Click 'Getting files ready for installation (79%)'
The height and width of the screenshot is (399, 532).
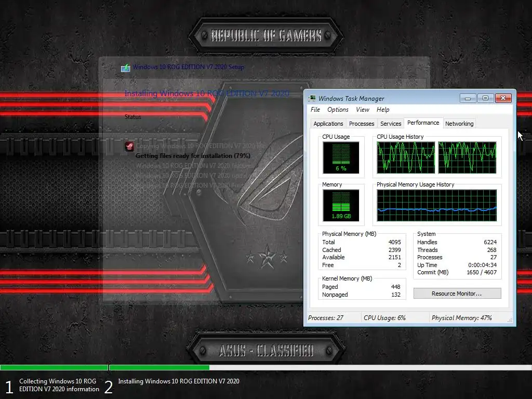click(193, 156)
